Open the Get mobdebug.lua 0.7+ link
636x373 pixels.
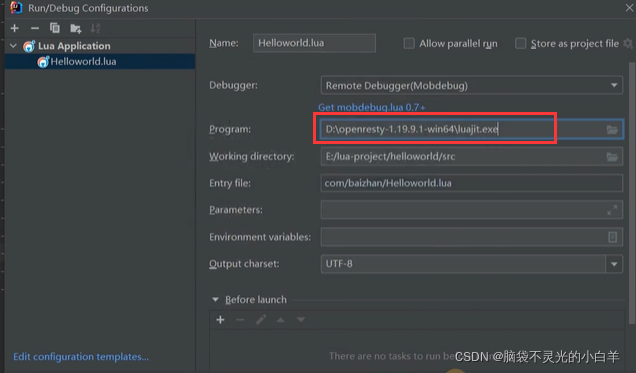pyautogui.click(x=372, y=107)
